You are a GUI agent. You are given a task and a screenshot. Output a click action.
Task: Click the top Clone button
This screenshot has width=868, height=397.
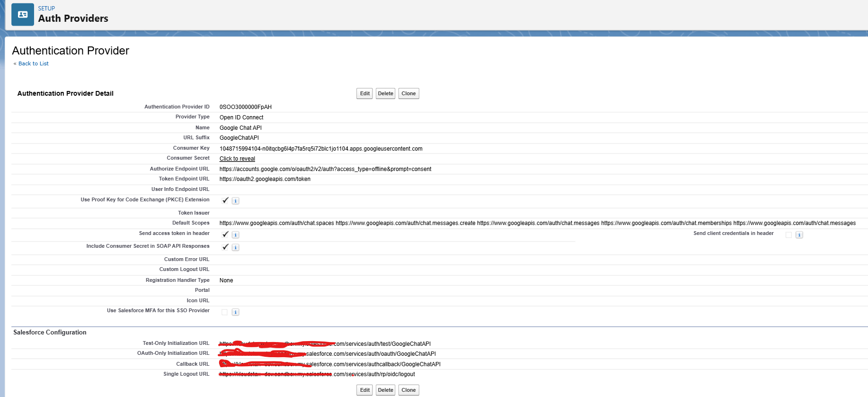409,94
